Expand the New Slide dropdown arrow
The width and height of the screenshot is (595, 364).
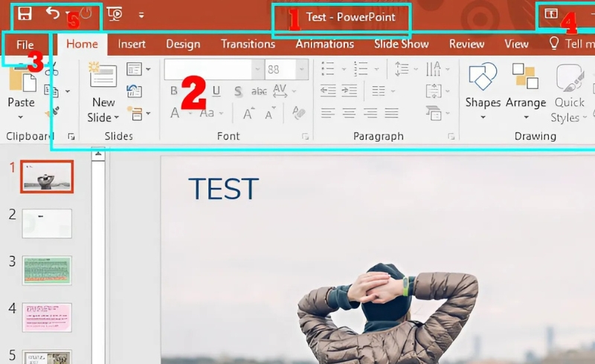point(117,117)
